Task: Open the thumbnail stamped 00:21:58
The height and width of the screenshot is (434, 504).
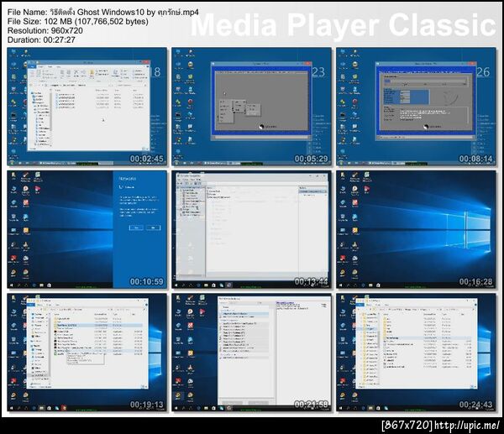Action: click(252, 353)
